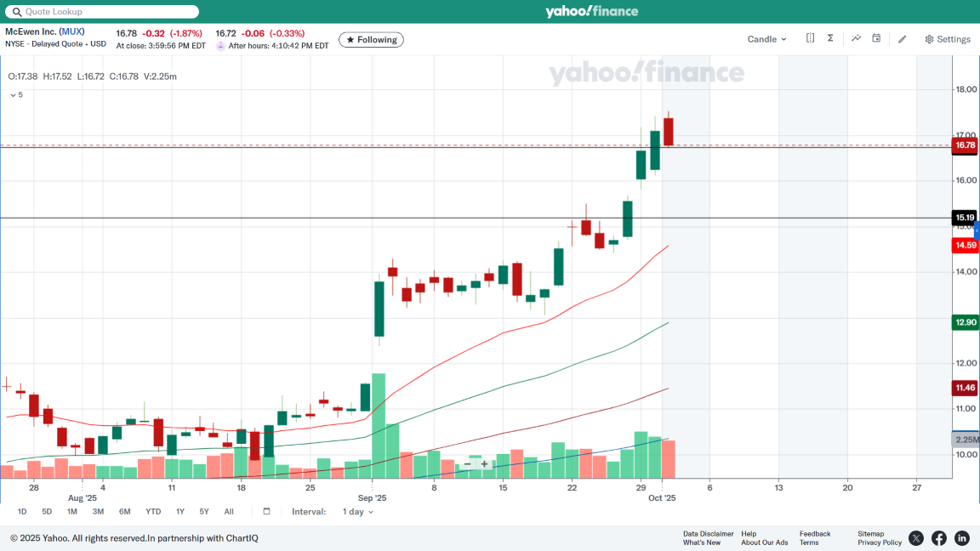
Task: Toggle the Following star button
Action: coord(371,39)
